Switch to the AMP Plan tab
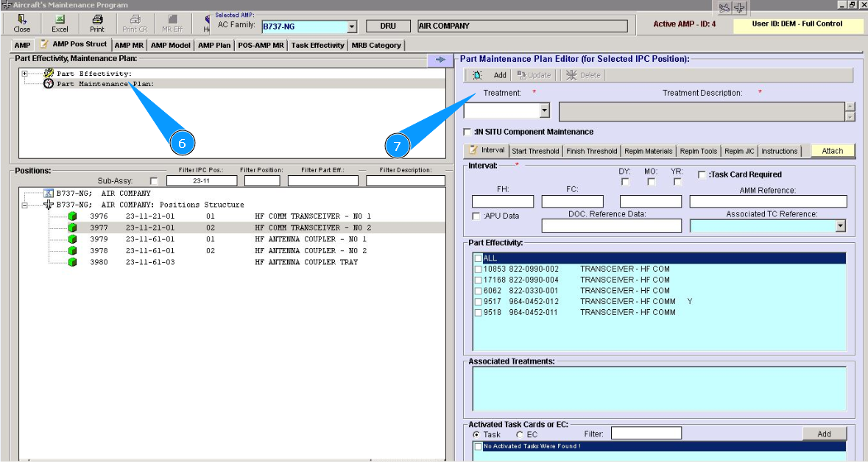 [214, 46]
